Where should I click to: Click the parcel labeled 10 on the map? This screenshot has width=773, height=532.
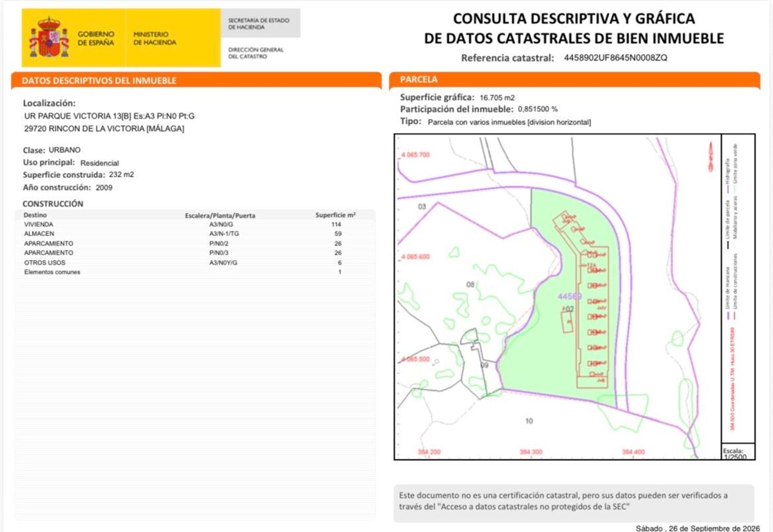529,421
